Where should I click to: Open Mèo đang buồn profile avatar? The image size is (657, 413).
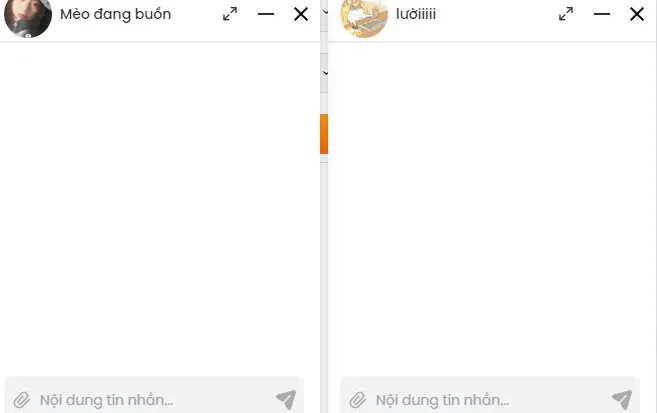click(28, 16)
